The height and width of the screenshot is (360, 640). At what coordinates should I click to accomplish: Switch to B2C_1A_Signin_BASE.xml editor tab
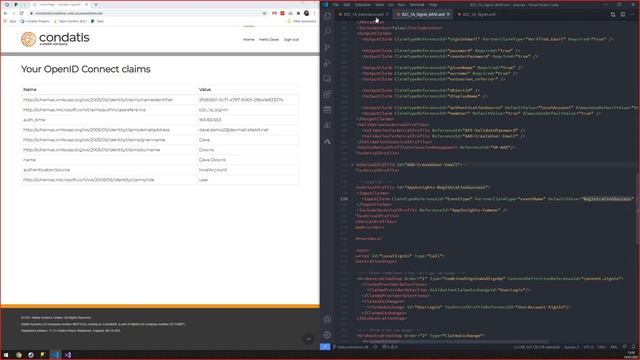423,14
